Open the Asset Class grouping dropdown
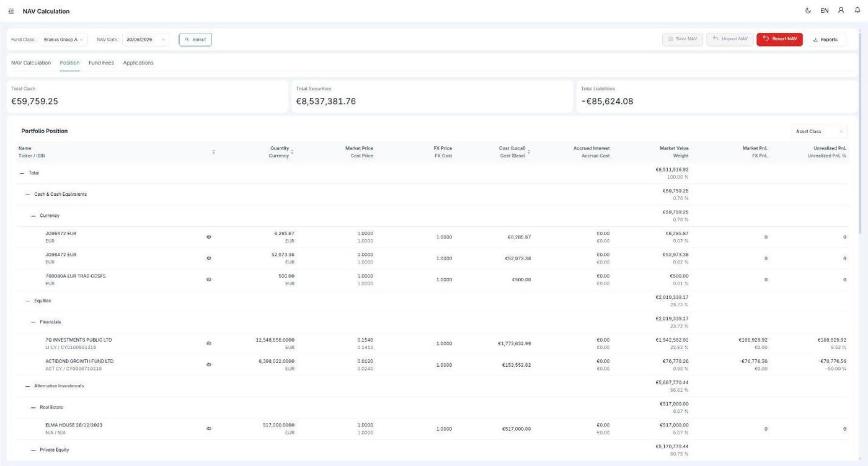Image resolution: width=868 pixels, height=466 pixels. pos(819,131)
